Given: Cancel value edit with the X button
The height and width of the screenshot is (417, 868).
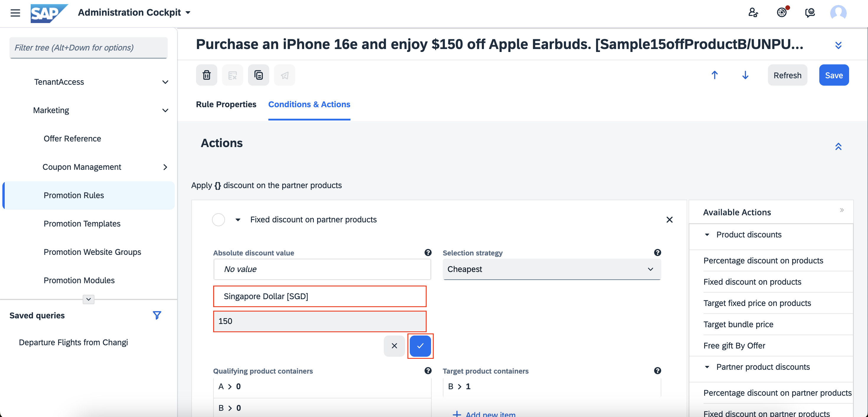Looking at the screenshot, I should [394, 346].
